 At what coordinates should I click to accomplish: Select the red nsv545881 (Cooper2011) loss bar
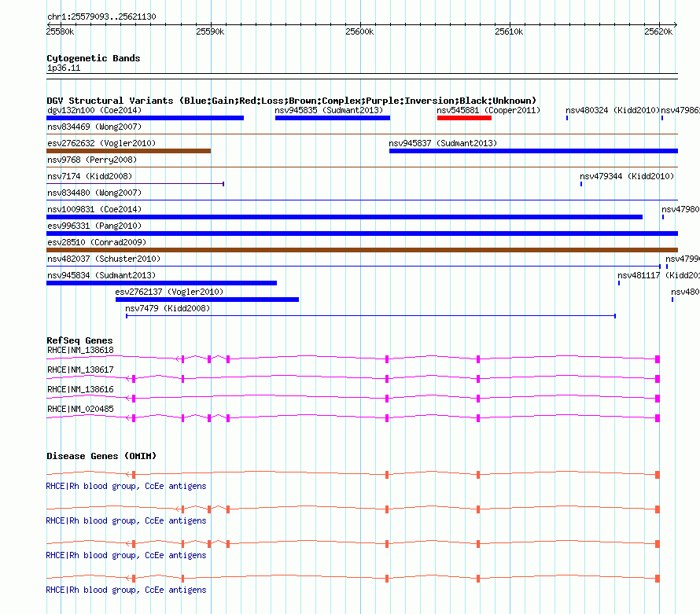464,118
